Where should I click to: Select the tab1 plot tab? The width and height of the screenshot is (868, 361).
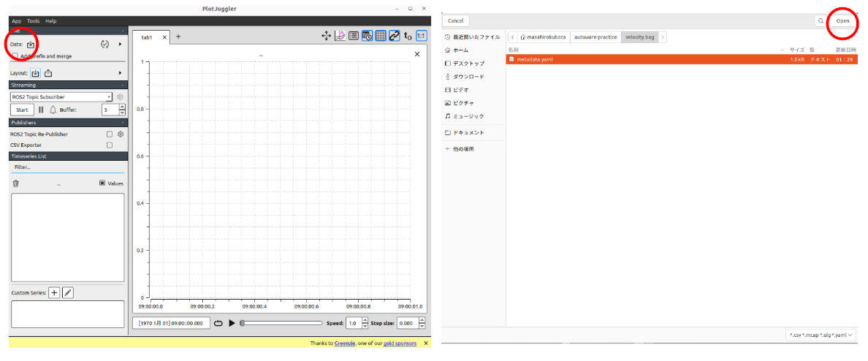point(148,37)
